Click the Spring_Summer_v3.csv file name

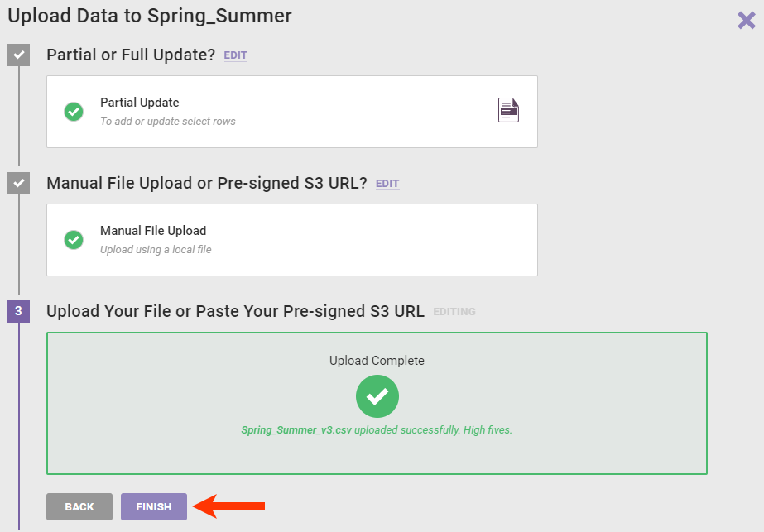coord(296,430)
